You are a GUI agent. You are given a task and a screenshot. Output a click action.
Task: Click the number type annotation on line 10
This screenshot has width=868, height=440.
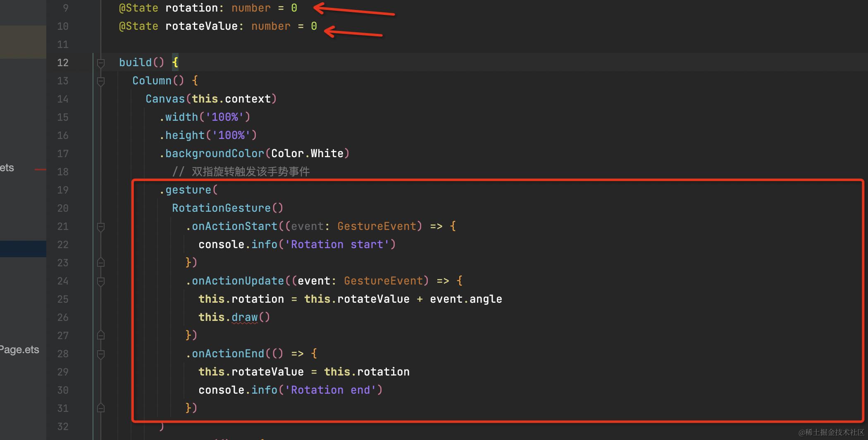point(271,26)
